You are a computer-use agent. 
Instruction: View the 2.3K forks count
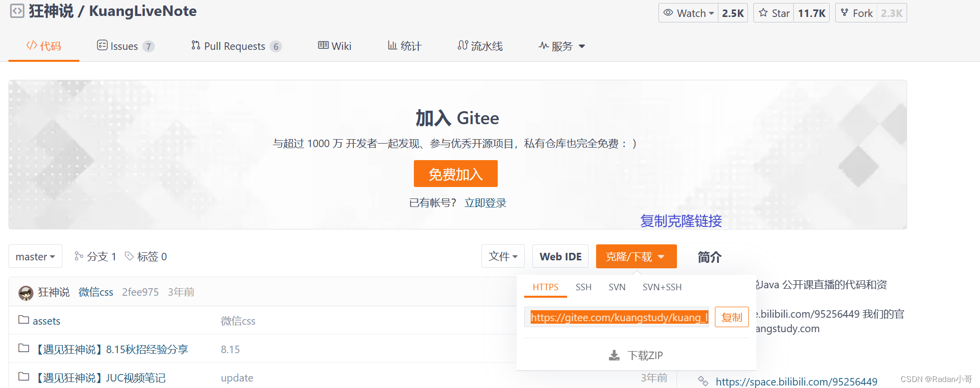(x=892, y=13)
